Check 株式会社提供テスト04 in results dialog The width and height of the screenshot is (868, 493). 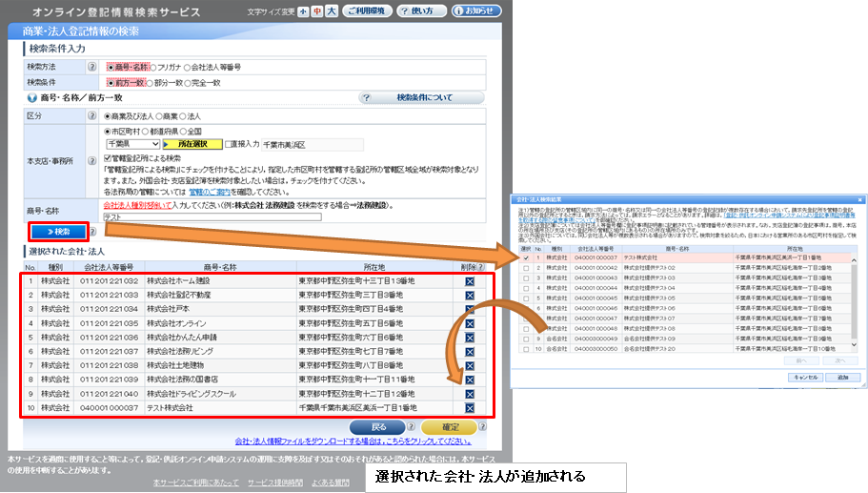point(526,288)
